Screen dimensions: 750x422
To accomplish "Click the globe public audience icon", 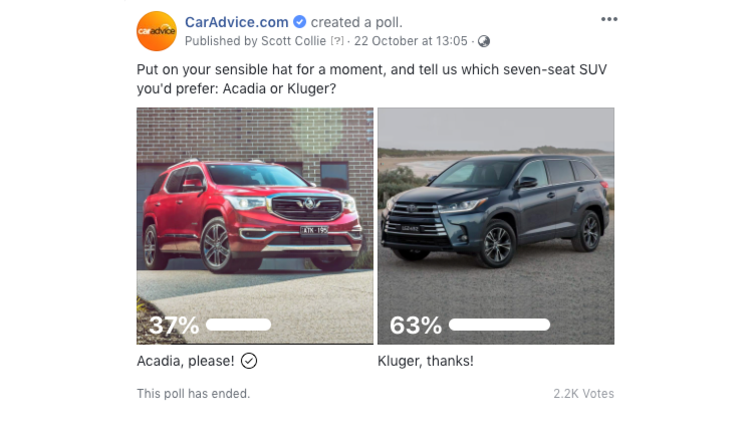I will coord(484,41).
